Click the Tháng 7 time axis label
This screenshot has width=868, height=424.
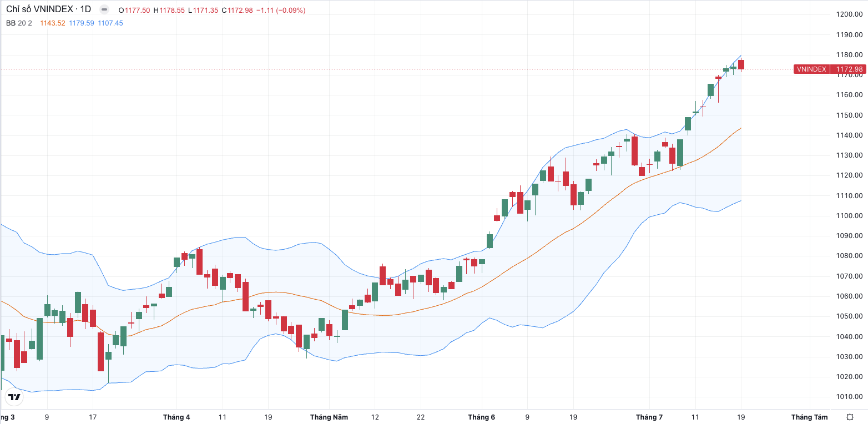(649, 417)
